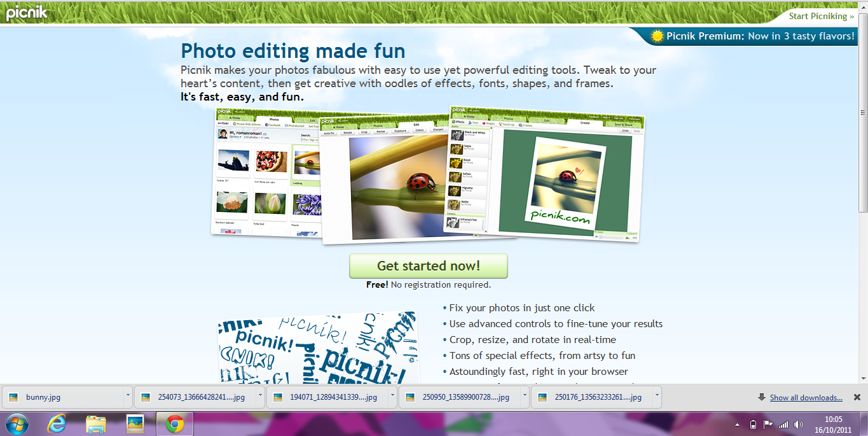Viewport: 868px width, 436px height.
Task: Click the Photo editing made fun heading
Action: click(293, 50)
